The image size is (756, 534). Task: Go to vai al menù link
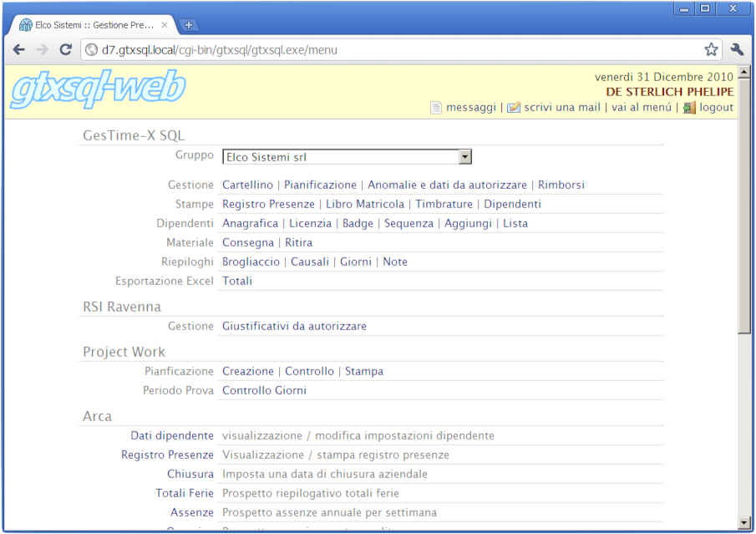click(642, 108)
